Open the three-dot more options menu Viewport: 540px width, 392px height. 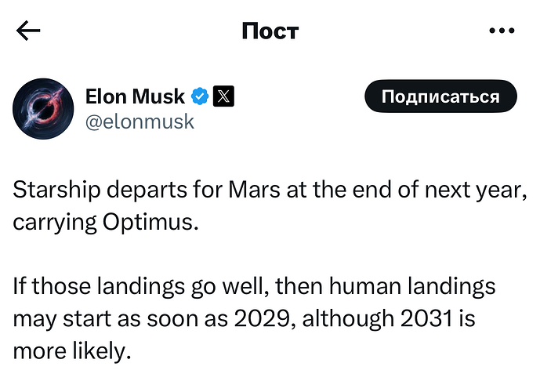point(502,31)
